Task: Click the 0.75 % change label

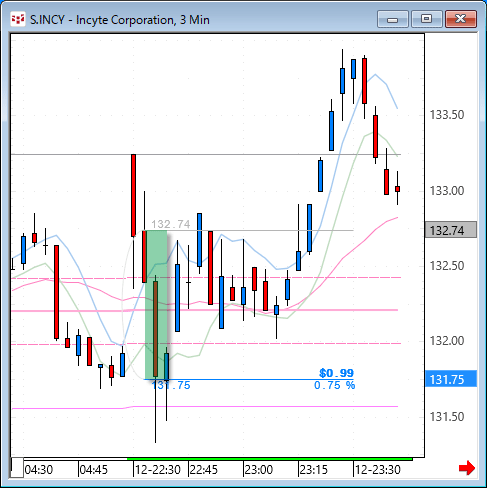Action: pyautogui.click(x=335, y=386)
